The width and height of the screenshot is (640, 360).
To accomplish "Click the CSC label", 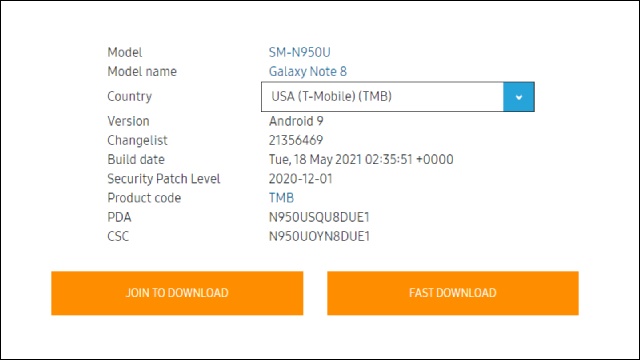I will pyautogui.click(x=118, y=236).
